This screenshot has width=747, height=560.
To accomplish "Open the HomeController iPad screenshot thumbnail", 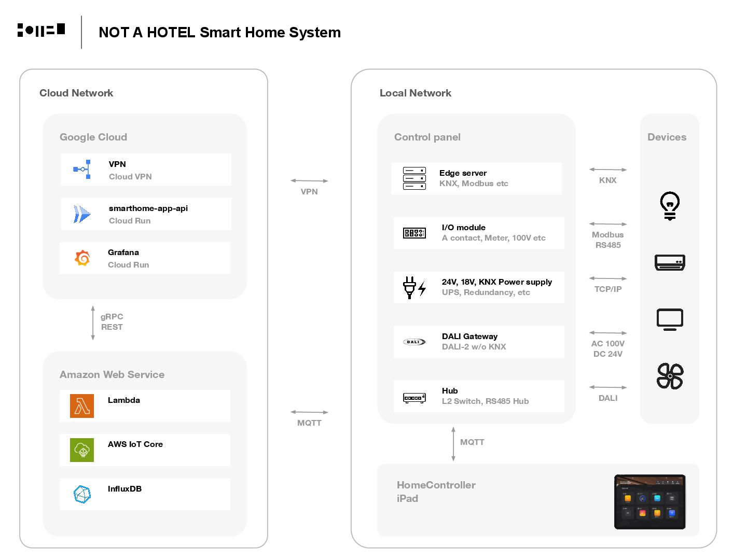I will click(x=649, y=501).
